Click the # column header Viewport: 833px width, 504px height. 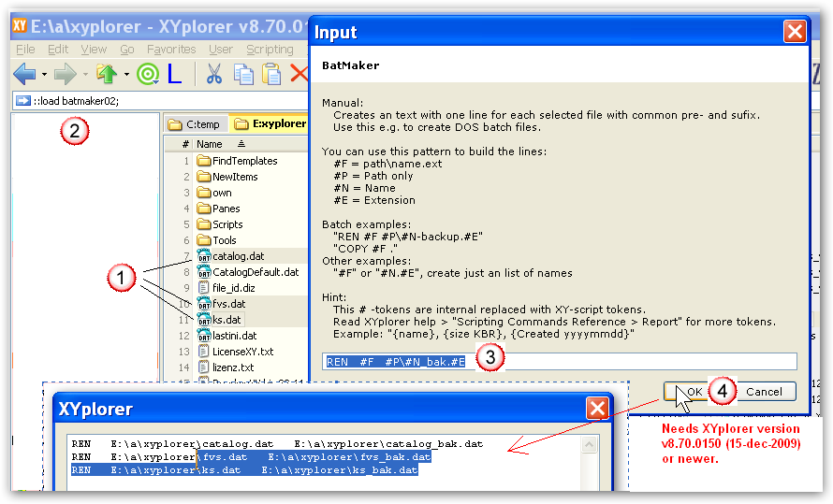coord(185,144)
